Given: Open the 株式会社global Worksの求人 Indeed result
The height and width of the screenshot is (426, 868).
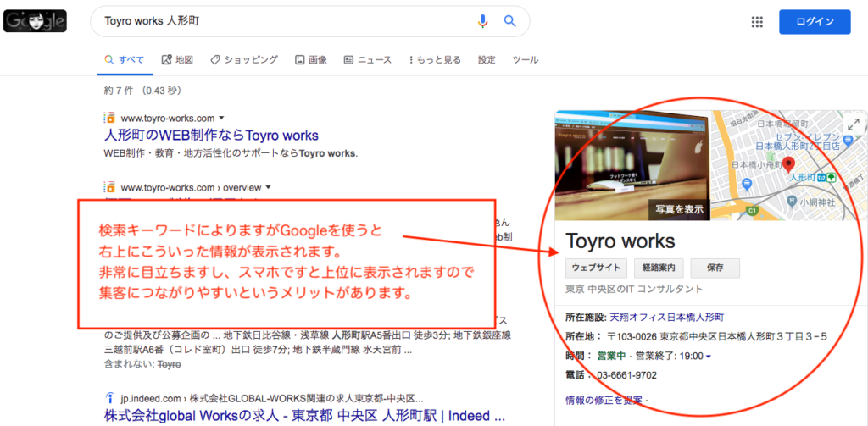Looking at the screenshot, I should pos(304,416).
